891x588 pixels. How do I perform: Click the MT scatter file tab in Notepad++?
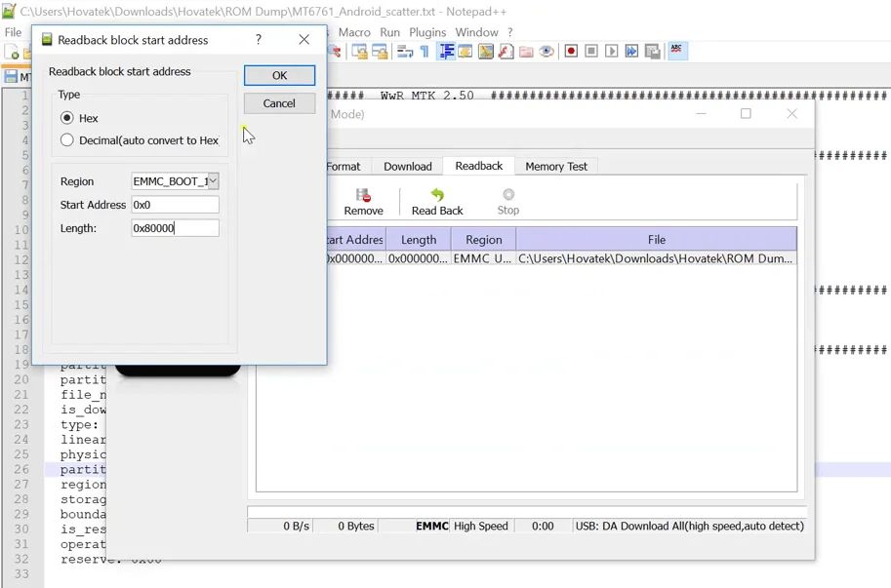tap(17, 77)
